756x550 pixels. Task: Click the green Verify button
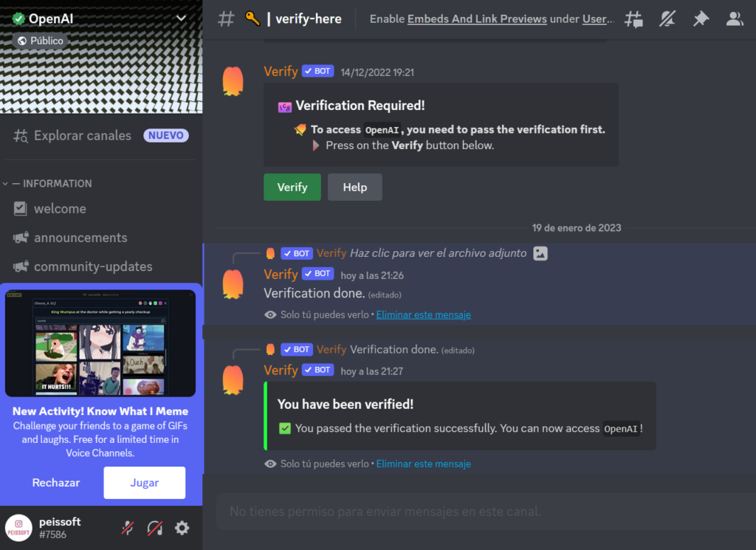(292, 187)
